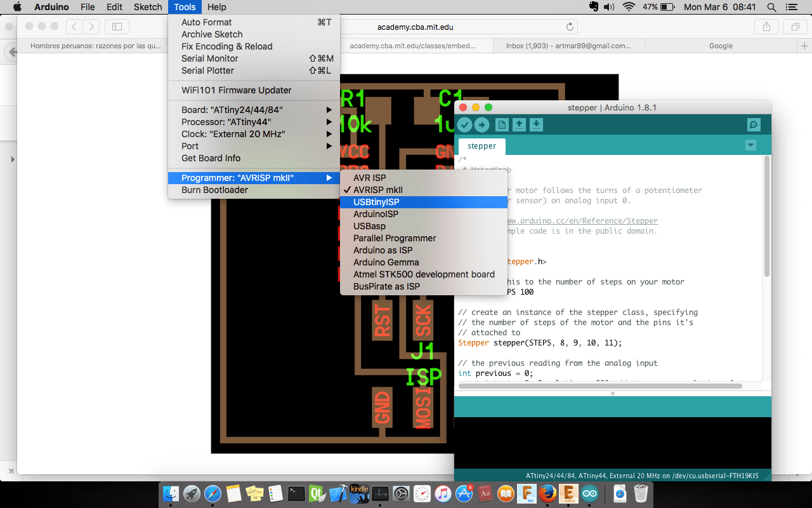Click the Safari address bar academy.cba.mit.edu
Screen dimensions: 812x508
click(x=416, y=27)
